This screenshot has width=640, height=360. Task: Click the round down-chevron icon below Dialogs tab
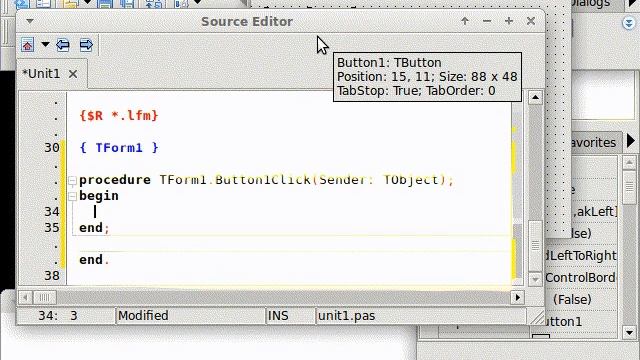629,23
